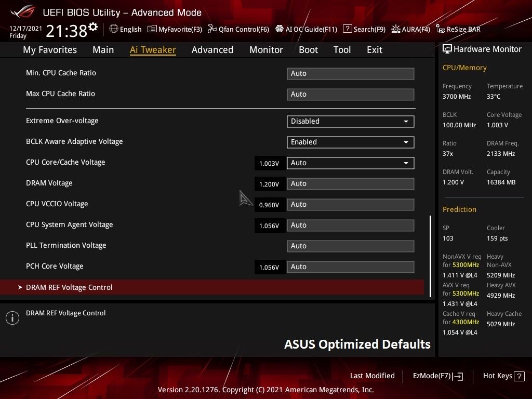Click Prediction heading in Hardware Monitor
The image size is (532, 399).
(x=459, y=209)
